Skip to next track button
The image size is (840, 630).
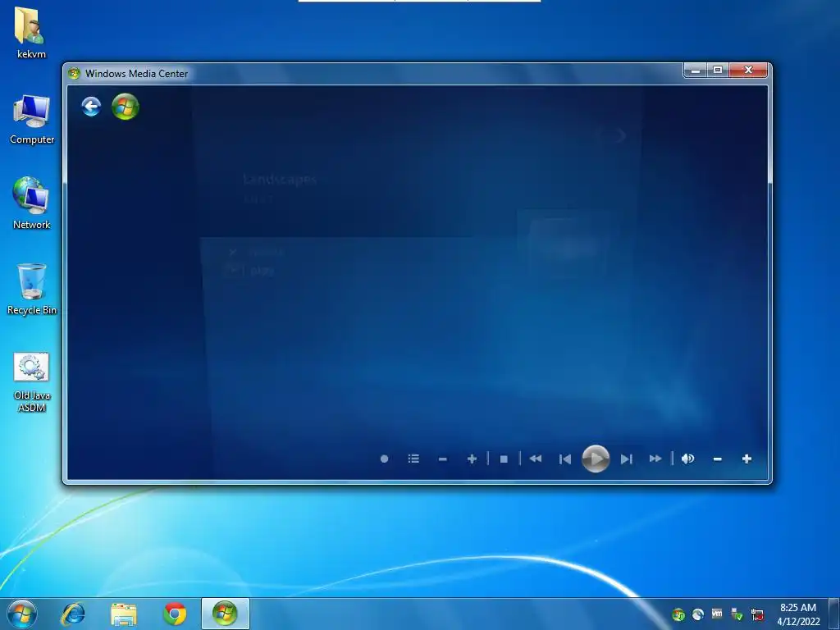[626, 459]
